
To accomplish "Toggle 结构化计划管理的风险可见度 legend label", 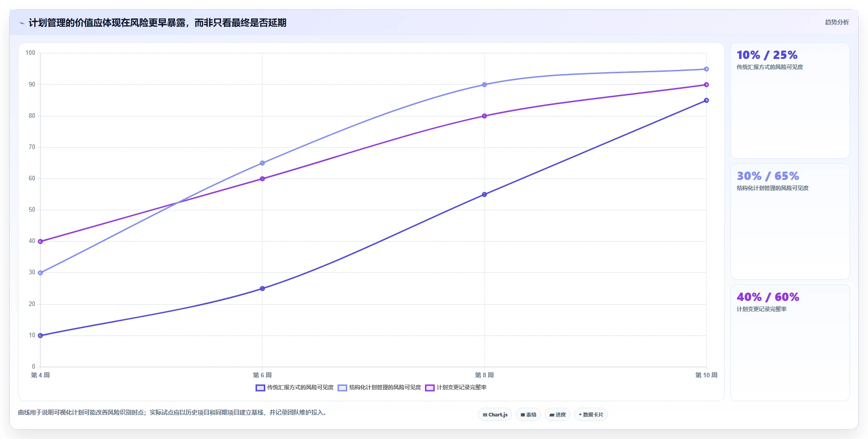I will point(385,387).
